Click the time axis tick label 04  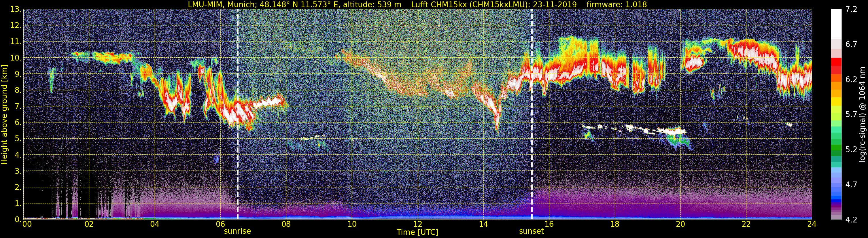tap(155, 224)
